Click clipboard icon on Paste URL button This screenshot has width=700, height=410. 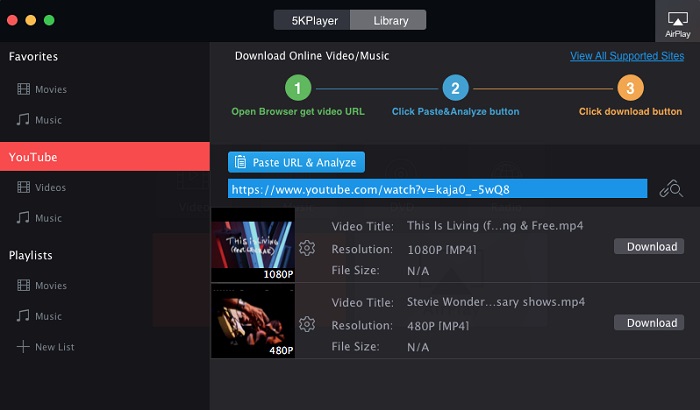[x=240, y=162]
